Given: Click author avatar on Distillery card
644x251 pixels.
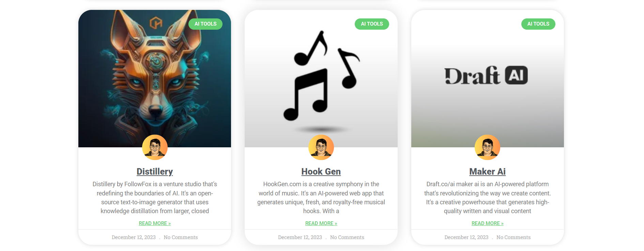Looking at the screenshot, I should pyautogui.click(x=155, y=147).
